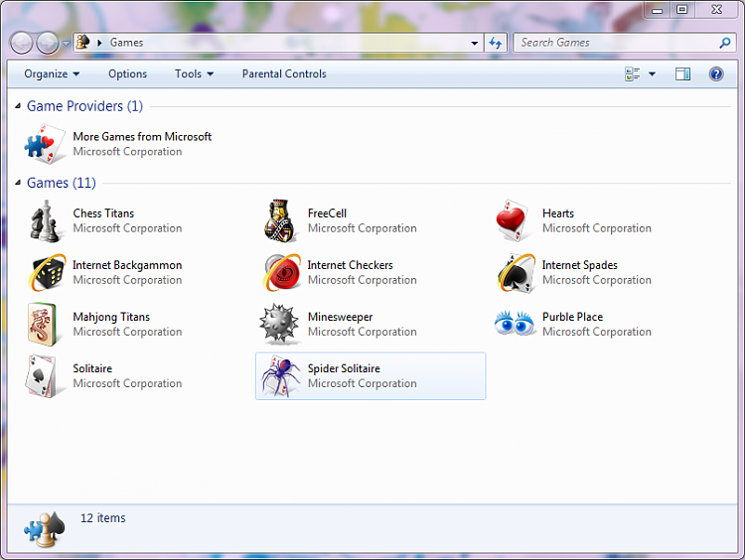Open Parental Controls

(x=284, y=74)
